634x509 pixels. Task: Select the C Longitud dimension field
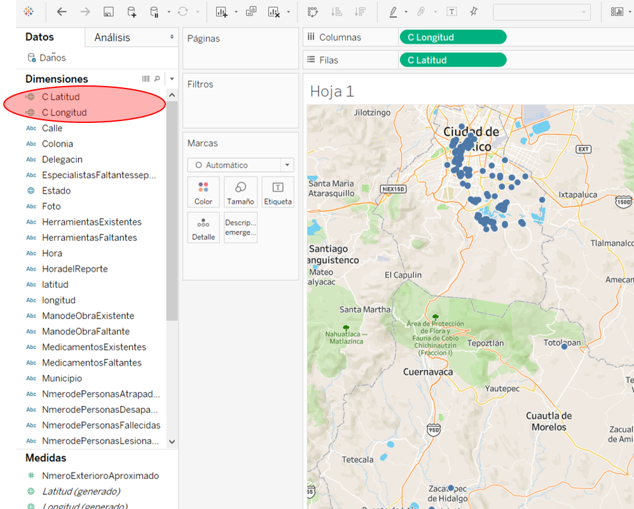coord(64,112)
